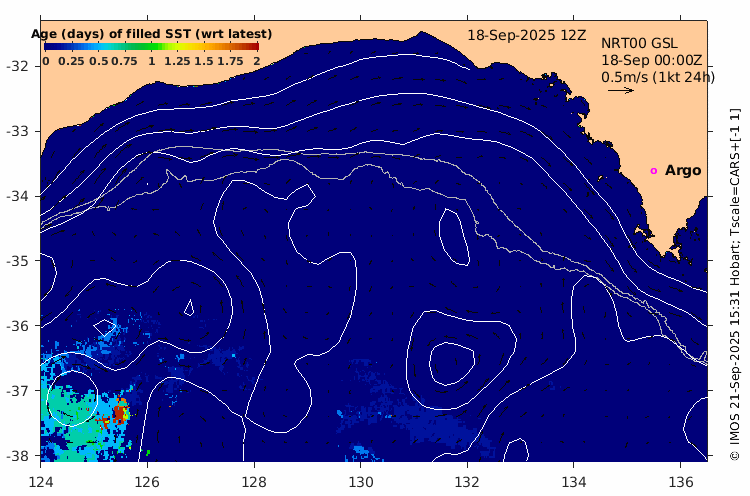This screenshot has width=750, height=496.
Task: Click the 'Argo' legend label
Action: [x=683, y=171]
